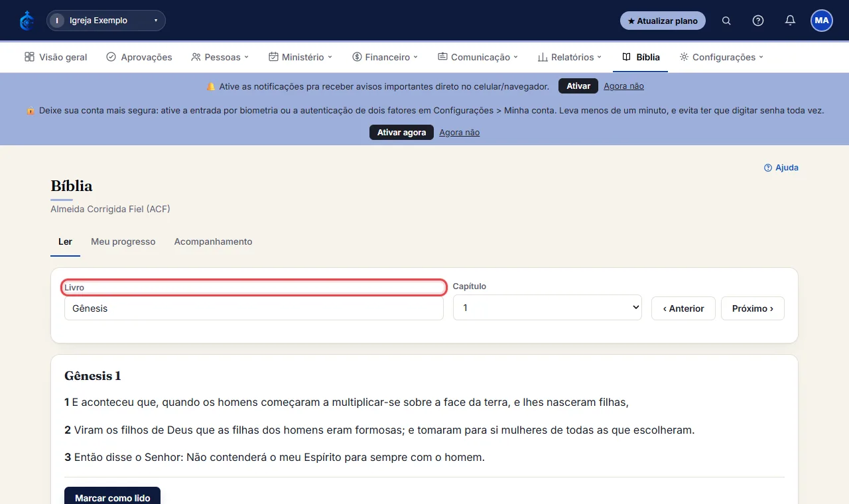The height and width of the screenshot is (504, 849).
Task: Open the notifications bell icon
Action: (x=790, y=21)
